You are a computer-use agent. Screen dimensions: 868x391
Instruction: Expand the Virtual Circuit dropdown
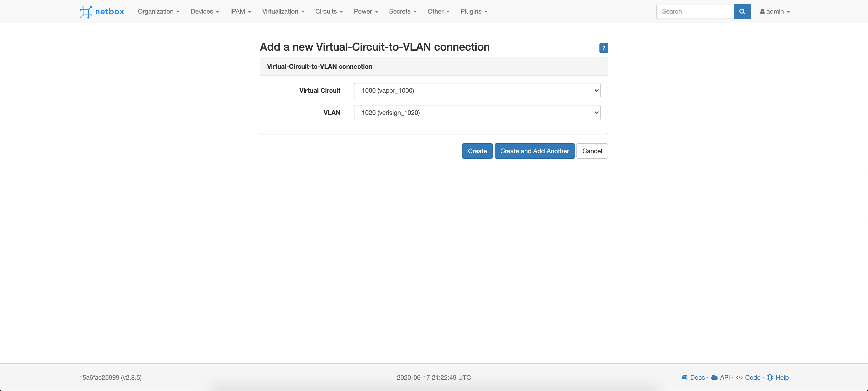pyautogui.click(x=477, y=91)
